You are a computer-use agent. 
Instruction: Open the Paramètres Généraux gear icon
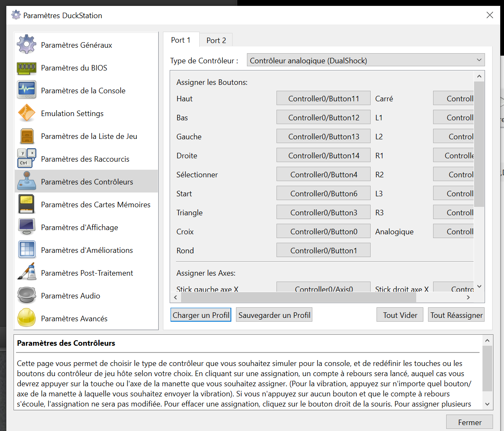(27, 44)
